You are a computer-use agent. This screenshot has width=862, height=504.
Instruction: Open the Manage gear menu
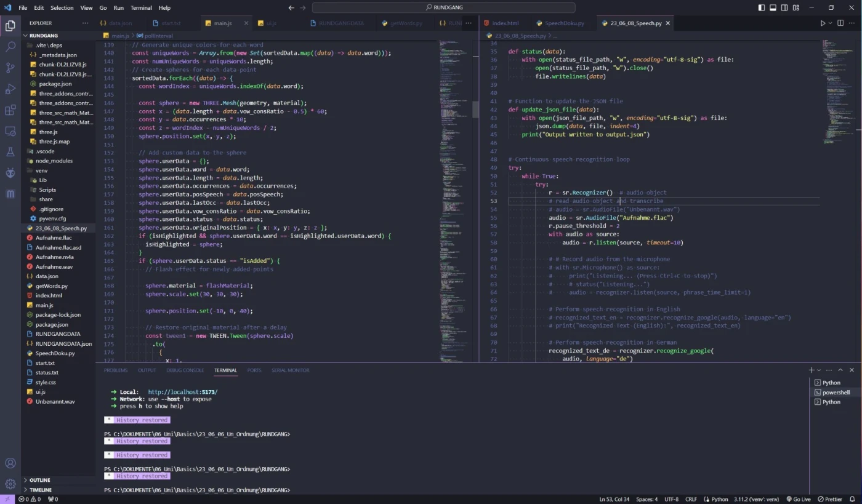pos(10,484)
